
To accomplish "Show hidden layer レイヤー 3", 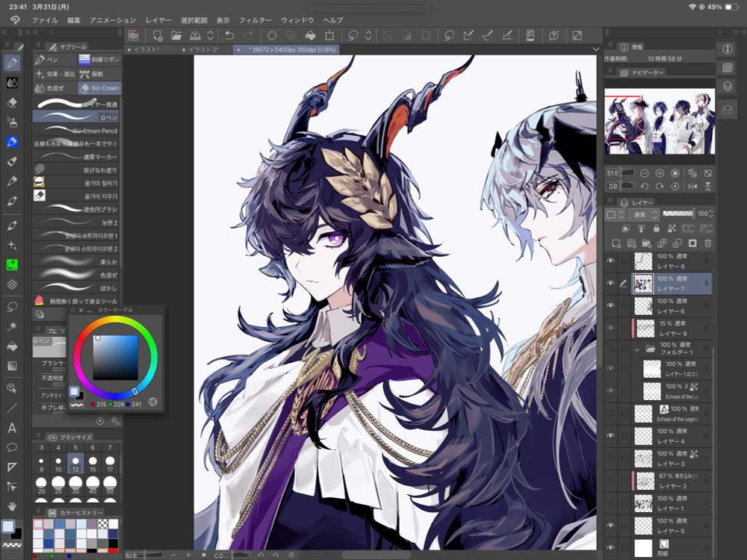I will click(x=611, y=458).
